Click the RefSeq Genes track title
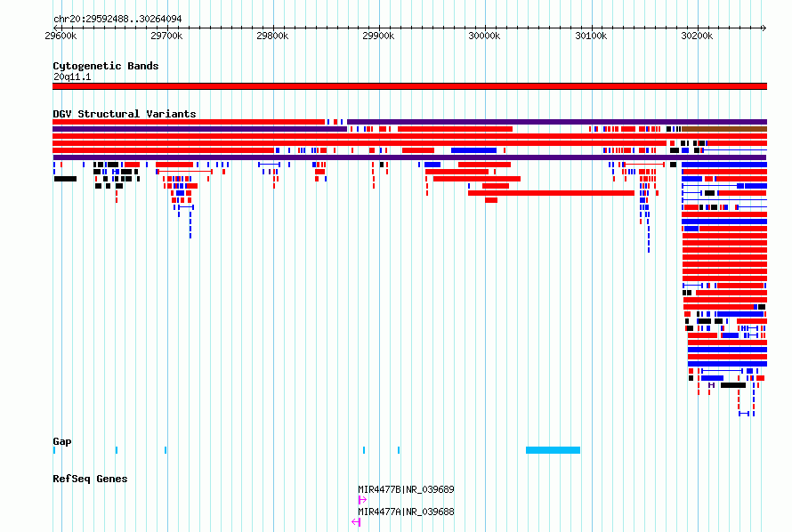792x532 pixels. (90, 479)
